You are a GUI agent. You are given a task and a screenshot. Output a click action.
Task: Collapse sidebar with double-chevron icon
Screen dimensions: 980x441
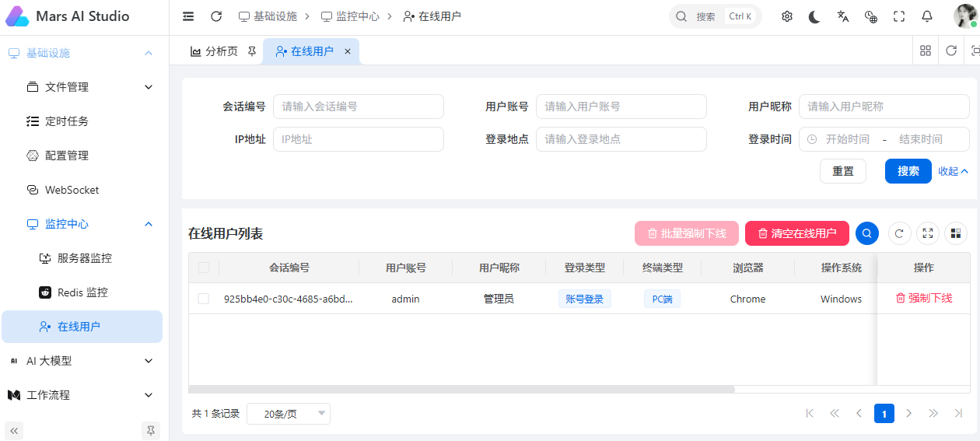14,430
